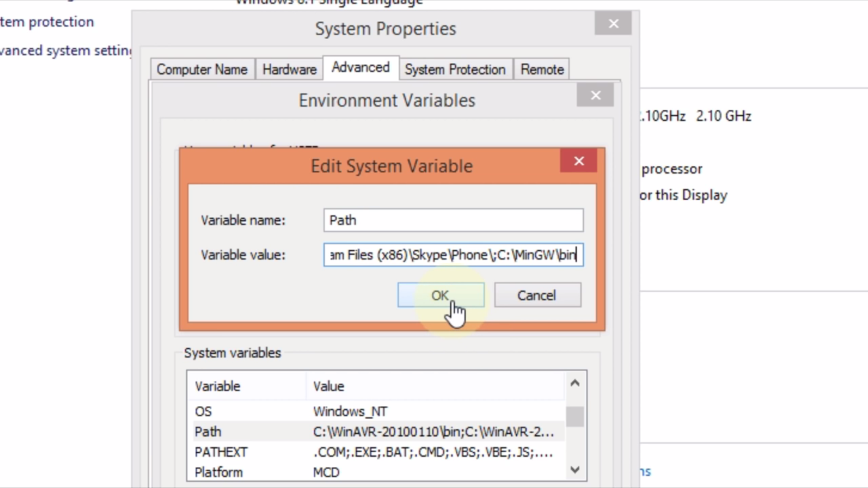Open the Computer Name tab
Viewport: 868px width, 488px height.
(x=202, y=70)
